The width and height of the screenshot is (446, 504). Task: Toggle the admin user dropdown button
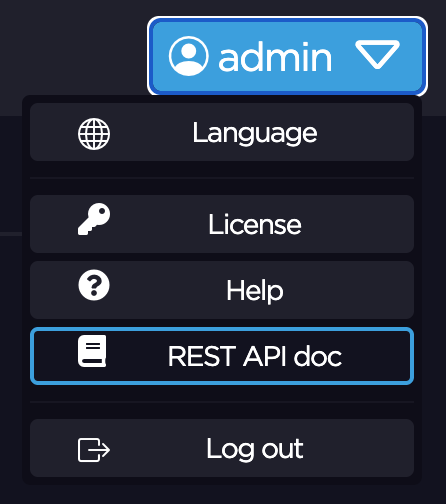(x=287, y=56)
